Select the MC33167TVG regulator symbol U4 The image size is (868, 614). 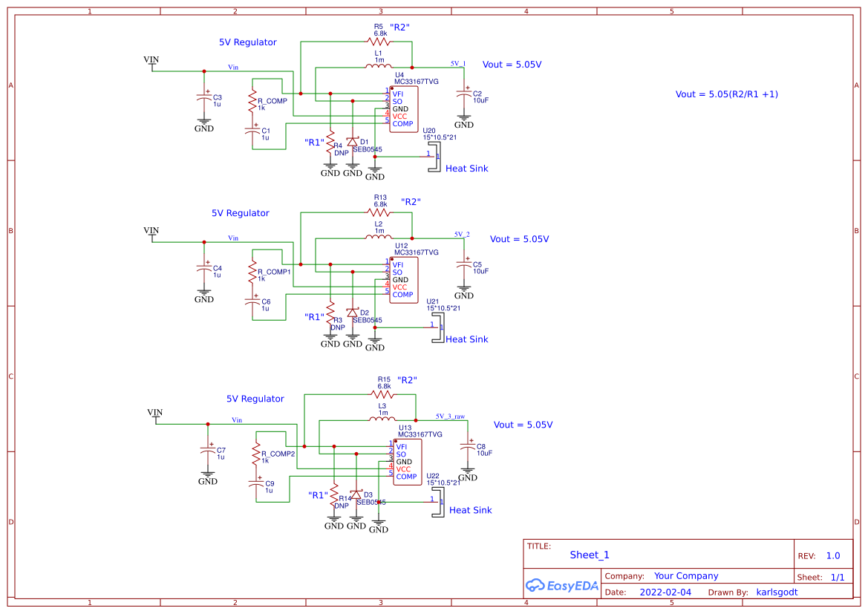coord(404,109)
